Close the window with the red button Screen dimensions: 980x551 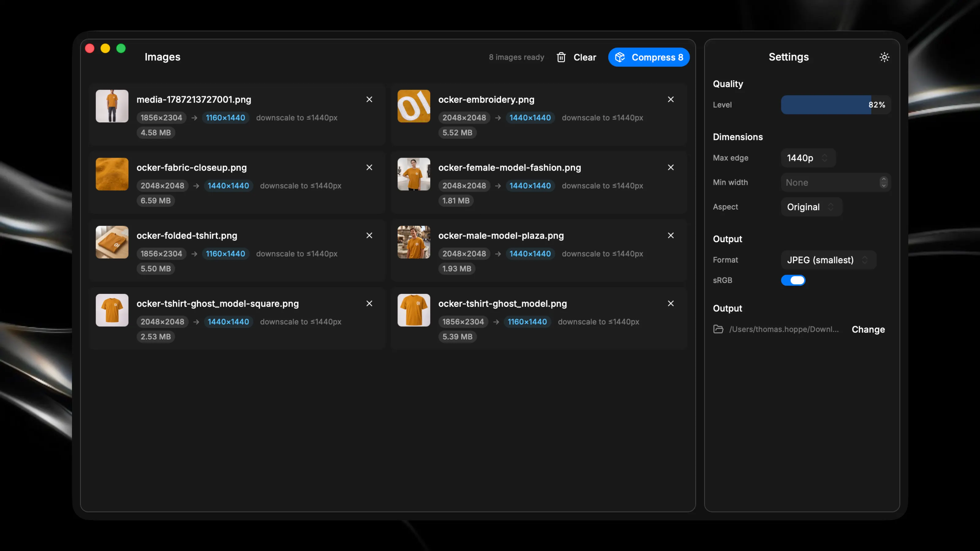click(x=90, y=48)
